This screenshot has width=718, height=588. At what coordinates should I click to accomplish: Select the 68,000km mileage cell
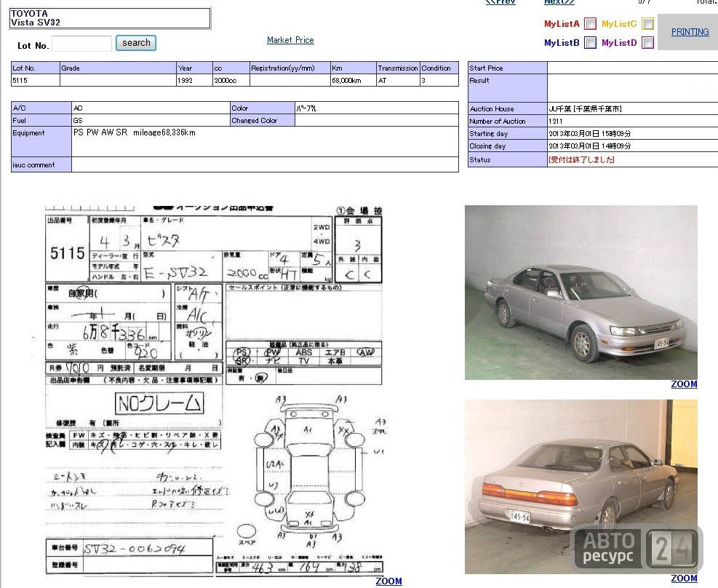[353, 80]
